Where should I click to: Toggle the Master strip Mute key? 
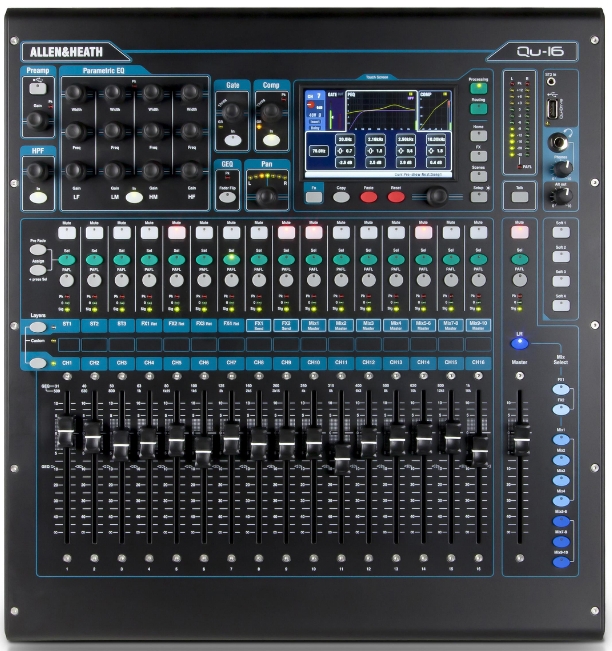(x=519, y=232)
